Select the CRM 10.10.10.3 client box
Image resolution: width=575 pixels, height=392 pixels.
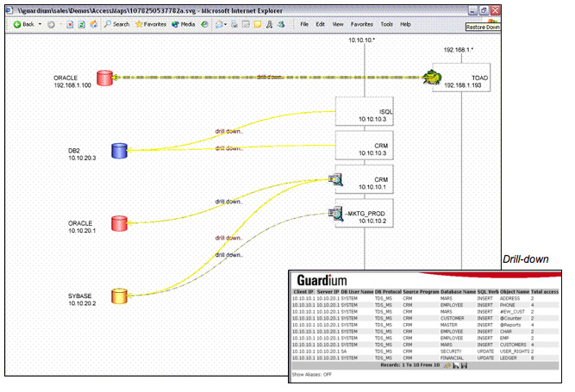[364, 146]
